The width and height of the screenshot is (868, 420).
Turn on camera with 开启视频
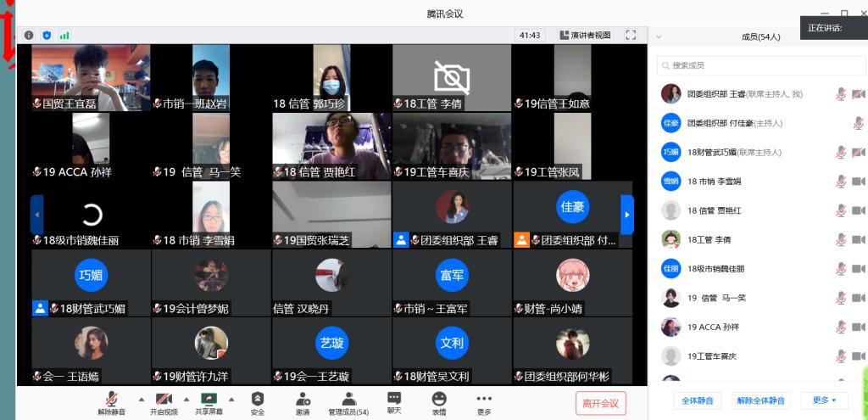click(163, 403)
